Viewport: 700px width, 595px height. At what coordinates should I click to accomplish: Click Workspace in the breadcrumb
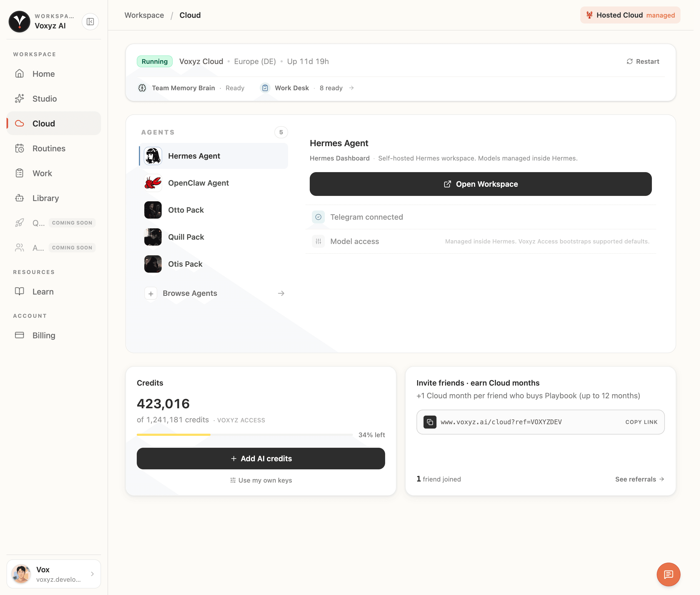pyautogui.click(x=144, y=15)
